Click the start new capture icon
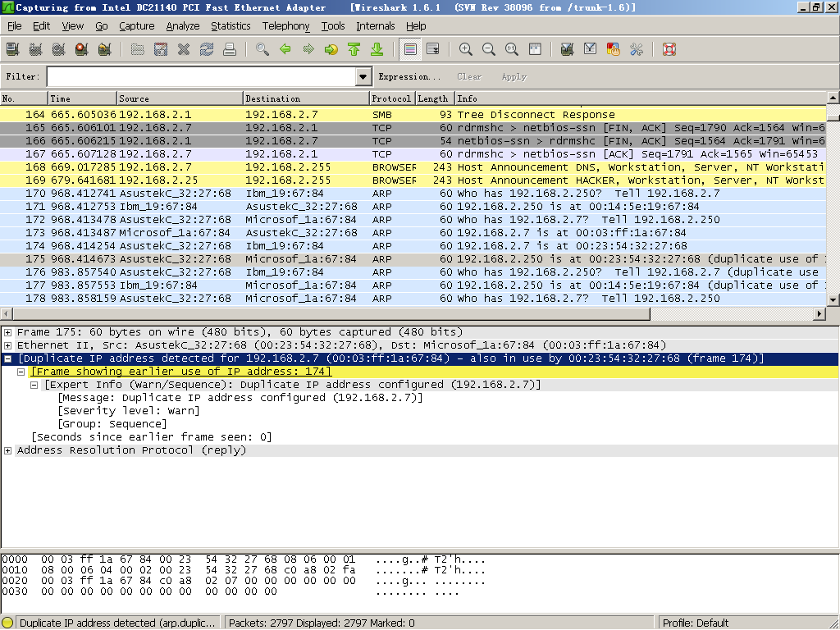 (x=59, y=49)
